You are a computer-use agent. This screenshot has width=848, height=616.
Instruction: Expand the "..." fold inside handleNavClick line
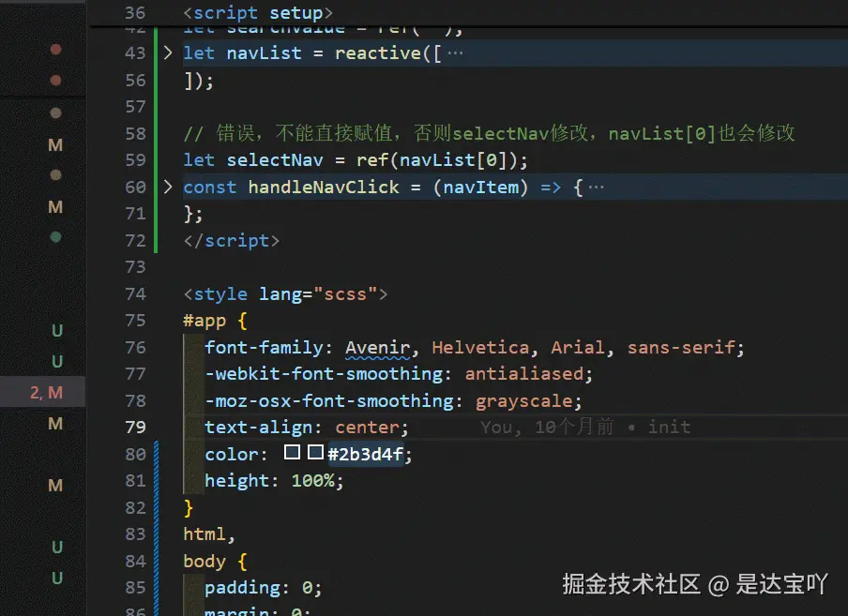tap(598, 187)
